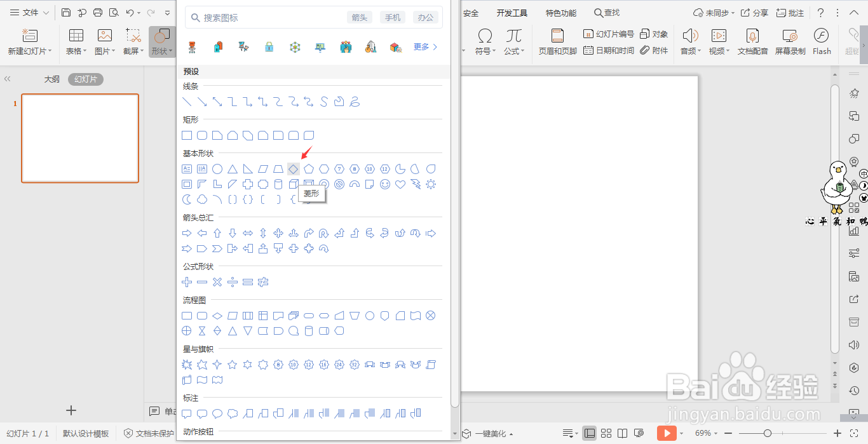The height and width of the screenshot is (444, 868).
Task: Switch to slide sorter view icon
Action: [x=606, y=433]
